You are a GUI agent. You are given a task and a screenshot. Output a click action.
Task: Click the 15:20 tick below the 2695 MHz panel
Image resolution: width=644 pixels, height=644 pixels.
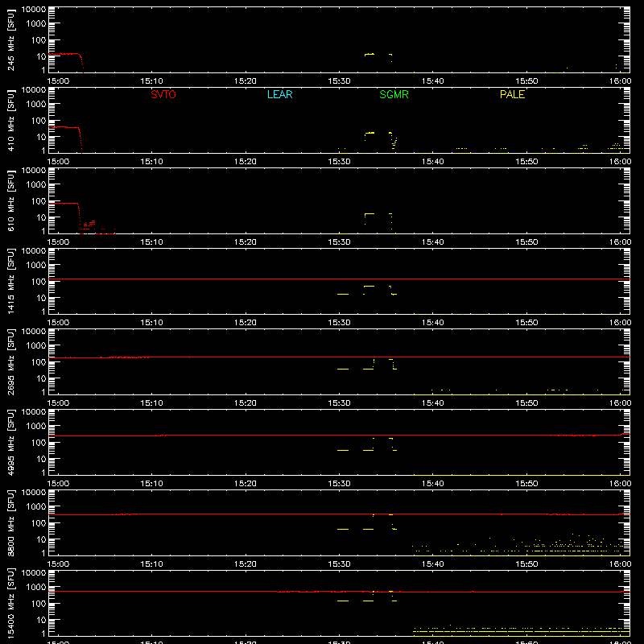click(246, 403)
